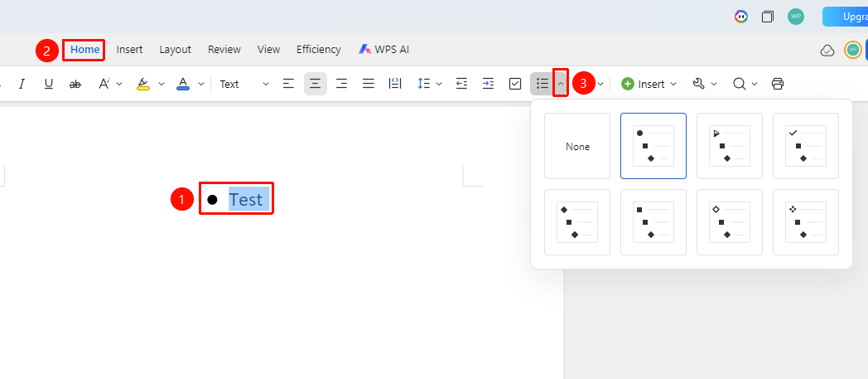Align text to the left
Image resolution: width=868 pixels, height=379 pixels.
[288, 84]
